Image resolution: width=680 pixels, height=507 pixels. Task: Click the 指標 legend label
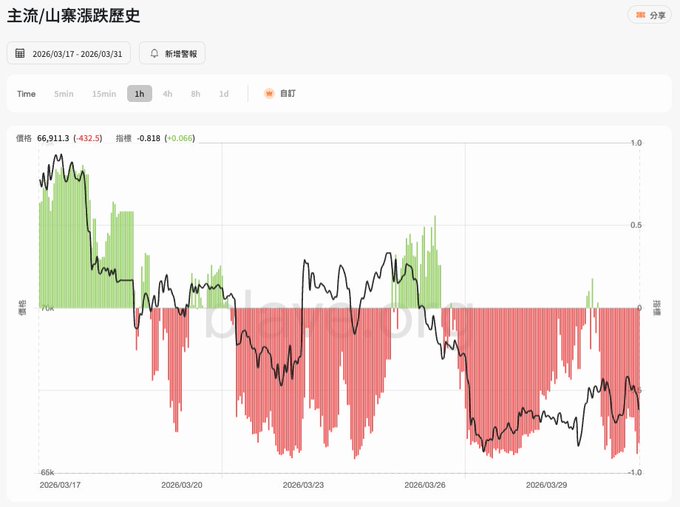(124, 138)
